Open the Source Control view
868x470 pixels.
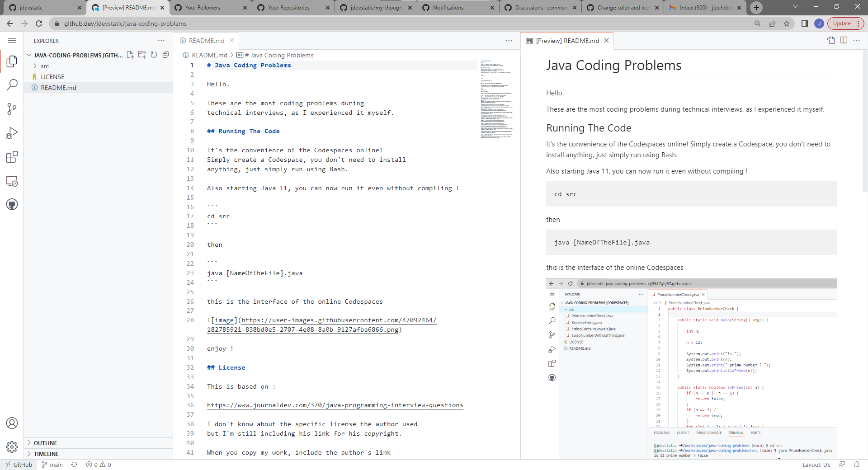12,109
